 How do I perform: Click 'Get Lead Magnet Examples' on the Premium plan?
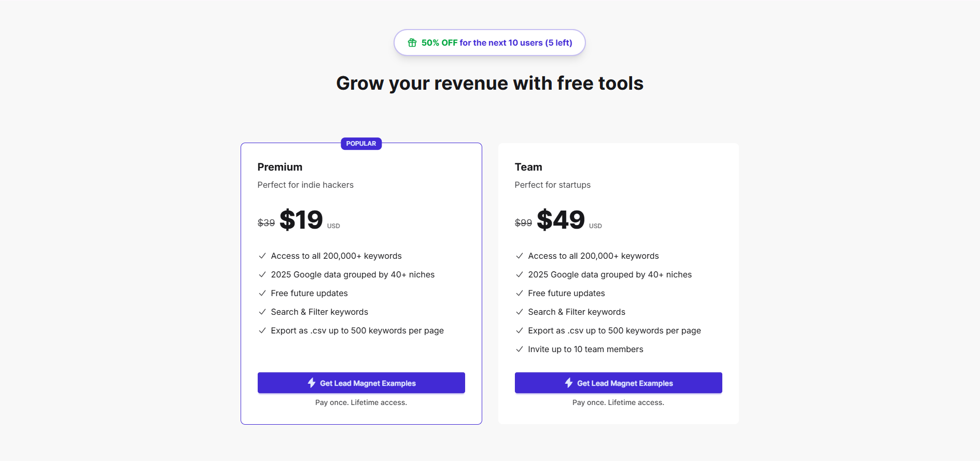coord(361,383)
